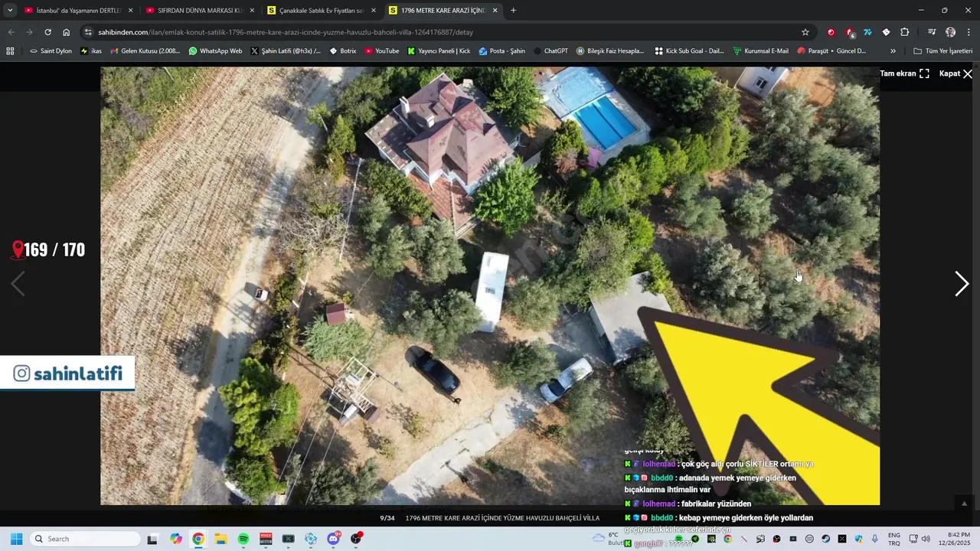Click the microphone icon in system tray
Image resolution: width=980 pixels, height=551 pixels.
[874, 539]
